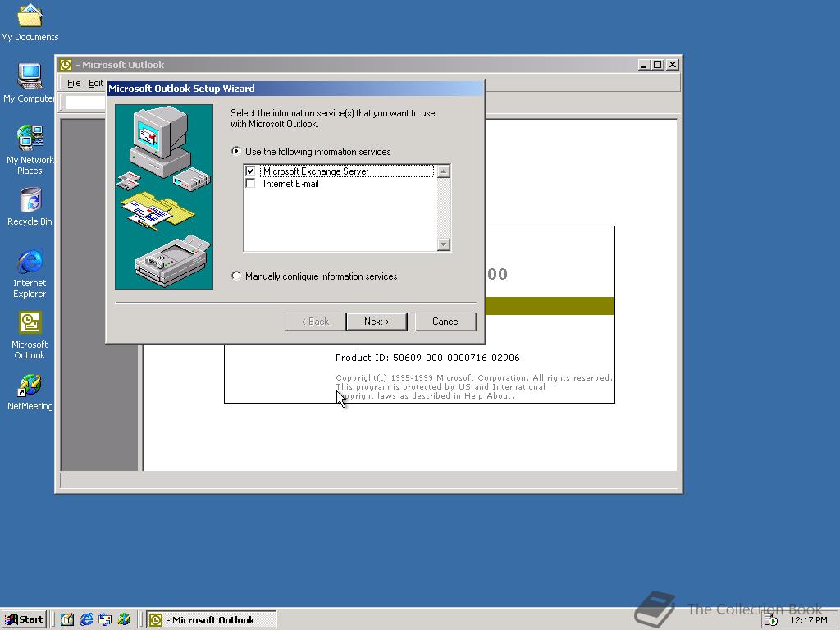Screen dimensions: 840x630
Task: Click the Outlook window title bar icon
Action: click(x=66, y=65)
